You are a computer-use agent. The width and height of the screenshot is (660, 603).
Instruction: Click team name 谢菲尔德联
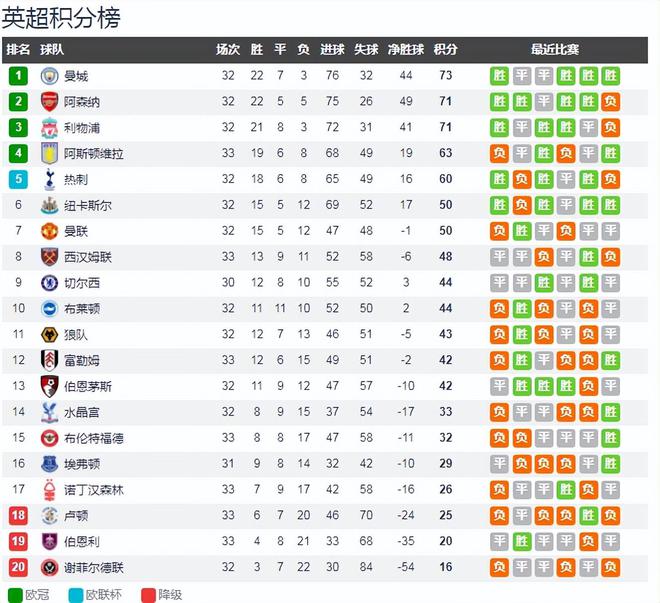(x=93, y=568)
